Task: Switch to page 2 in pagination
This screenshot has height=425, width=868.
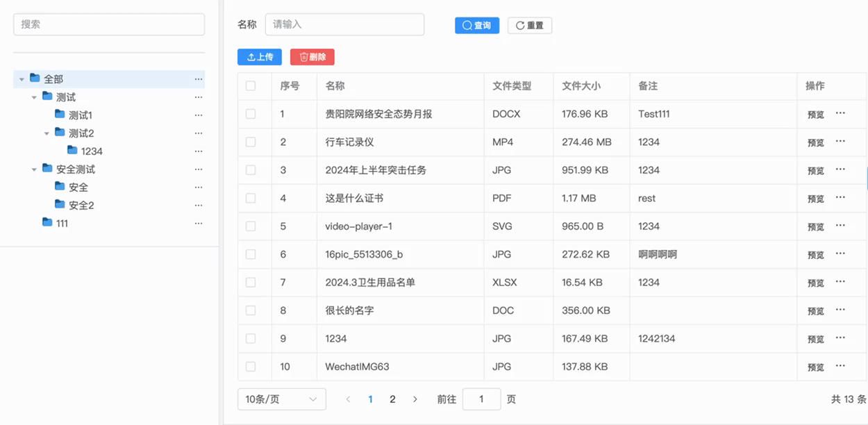Action: coord(392,399)
